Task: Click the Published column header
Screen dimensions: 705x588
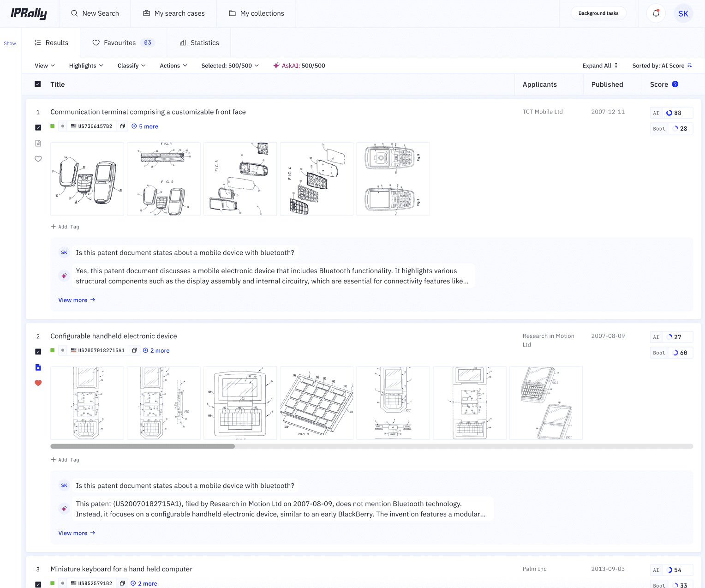Action: click(x=607, y=84)
